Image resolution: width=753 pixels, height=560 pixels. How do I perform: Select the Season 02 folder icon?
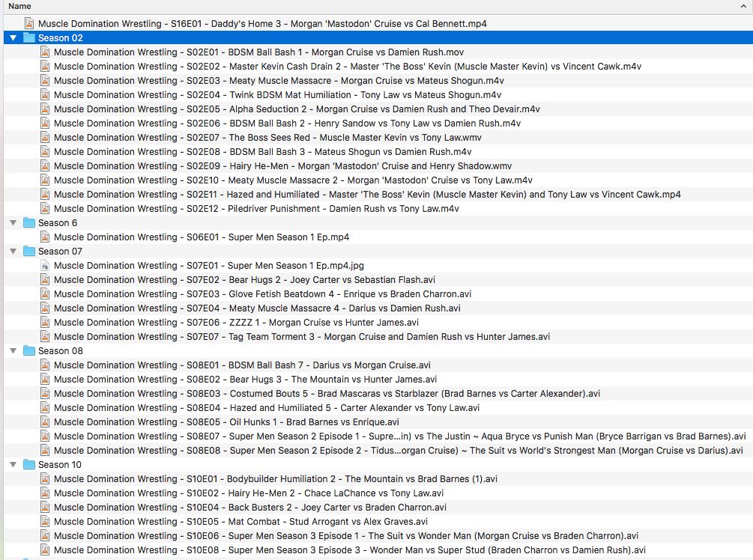pos(29,38)
